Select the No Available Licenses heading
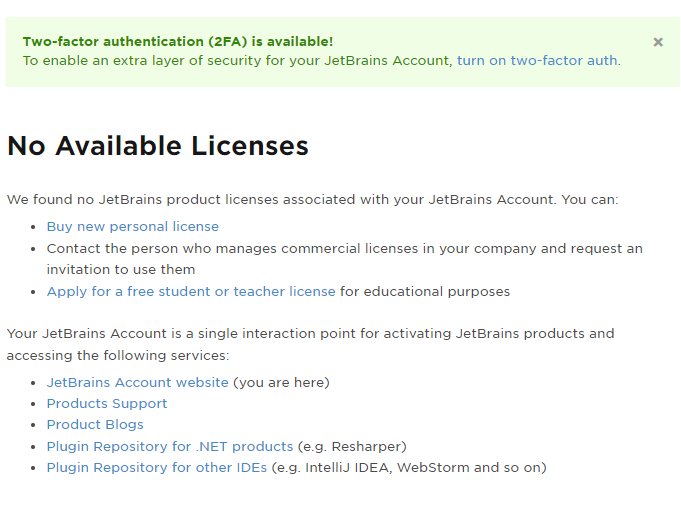This screenshot has width=681, height=507. pos(158,146)
